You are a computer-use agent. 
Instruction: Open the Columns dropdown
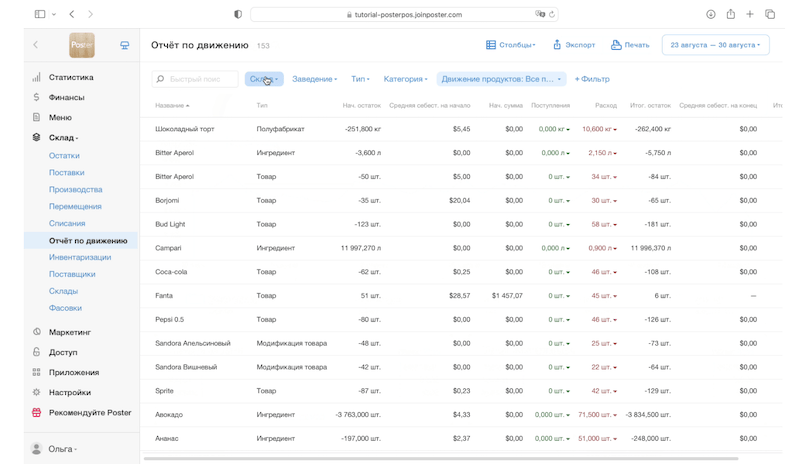(x=510, y=45)
